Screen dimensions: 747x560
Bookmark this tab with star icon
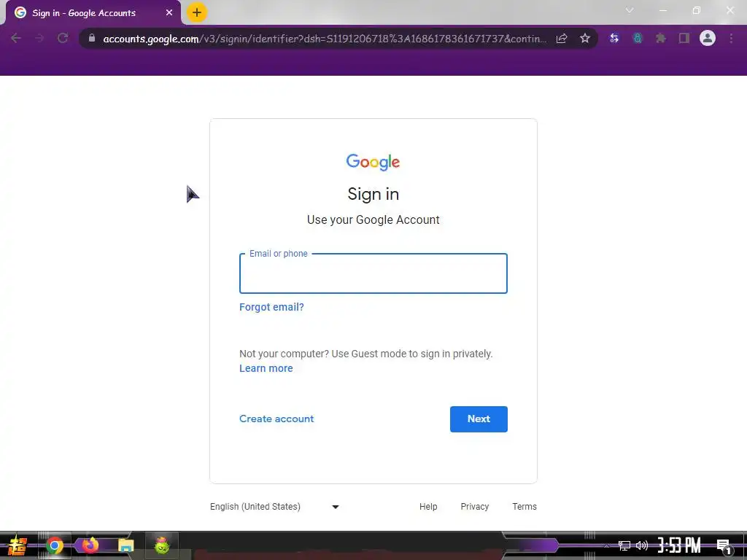click(585, 38)
